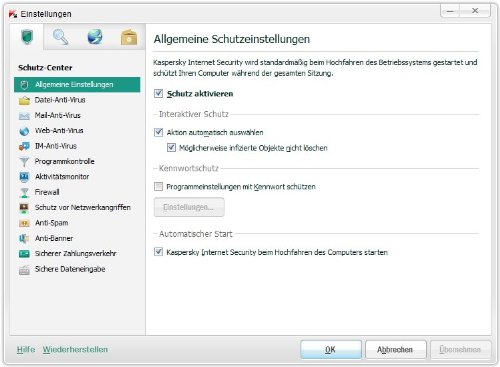Select Programmkontrolle entry
Viewport: 500px width, 367px height.
point(65,161)
